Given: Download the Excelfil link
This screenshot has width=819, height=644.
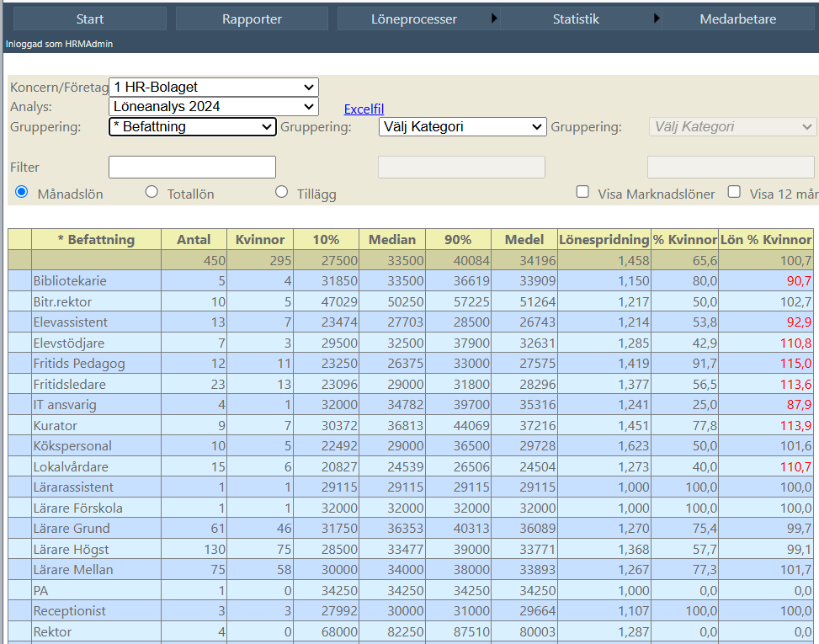Looking at the screenshot, I should (x=364, y=109).
